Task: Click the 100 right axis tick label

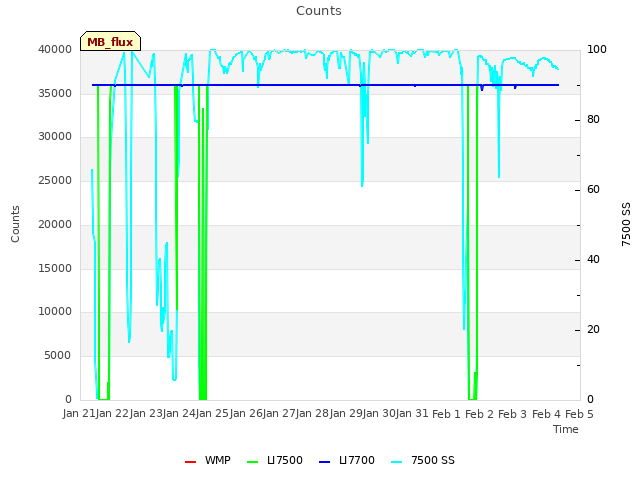Action: 597,49
